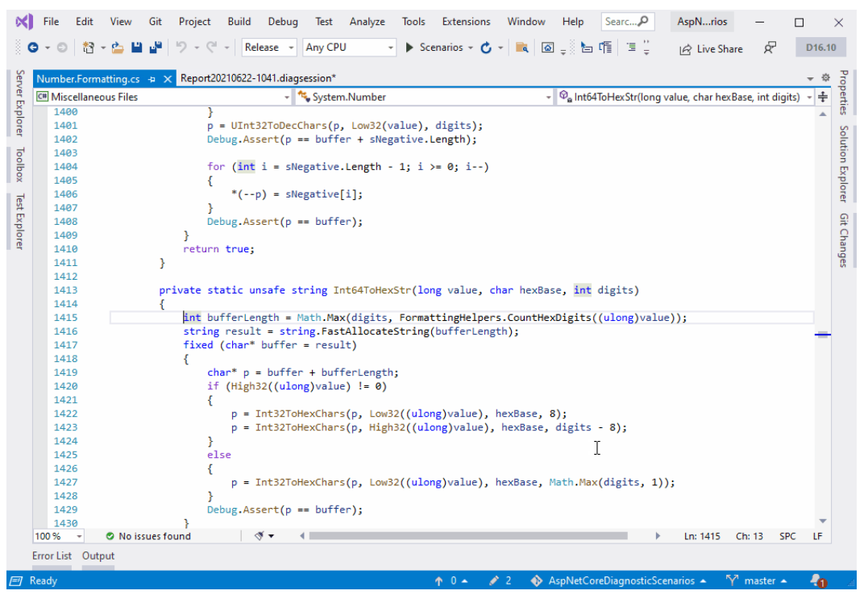The height and width of the screenshot is (599, 868).
Task: Click the Find in Files folder icon
Action: pos(521,48)
